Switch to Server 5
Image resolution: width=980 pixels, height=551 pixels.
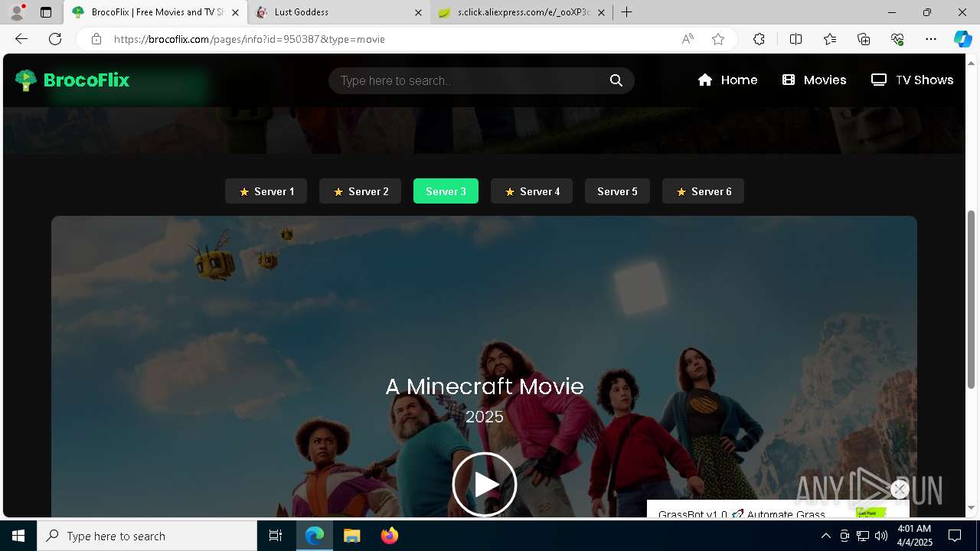click(617, 191)
